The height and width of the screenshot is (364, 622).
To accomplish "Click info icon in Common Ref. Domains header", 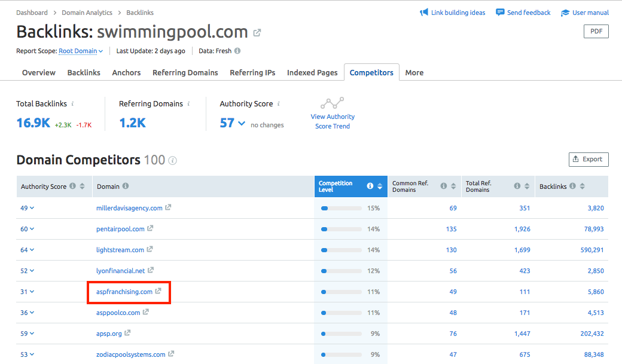I will pos(444,186).
